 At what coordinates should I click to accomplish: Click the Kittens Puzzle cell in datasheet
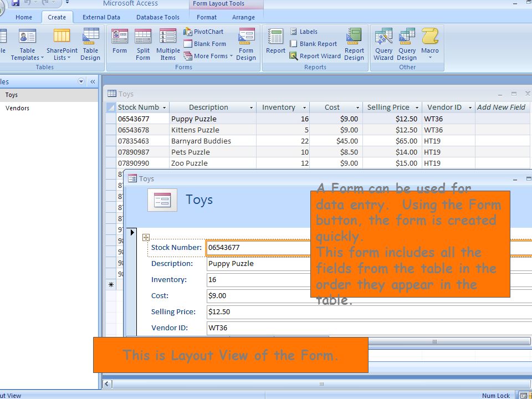tap(213, 130)
